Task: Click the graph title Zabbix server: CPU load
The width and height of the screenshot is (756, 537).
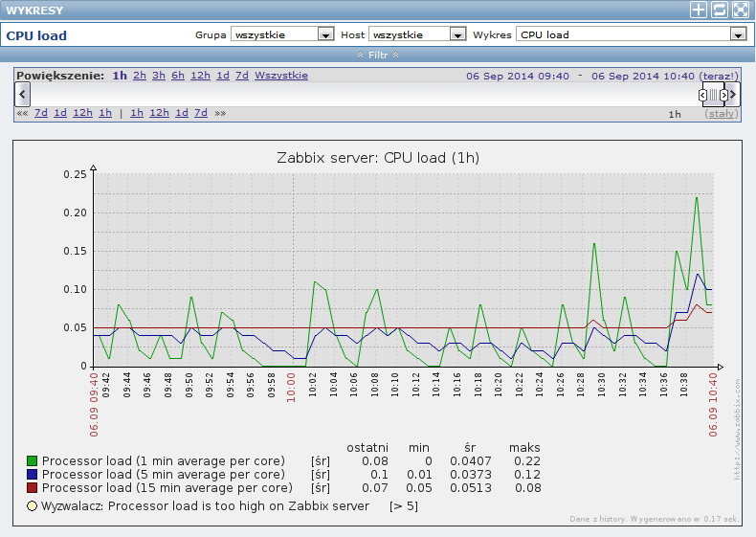Action: [x=378, y=158]
